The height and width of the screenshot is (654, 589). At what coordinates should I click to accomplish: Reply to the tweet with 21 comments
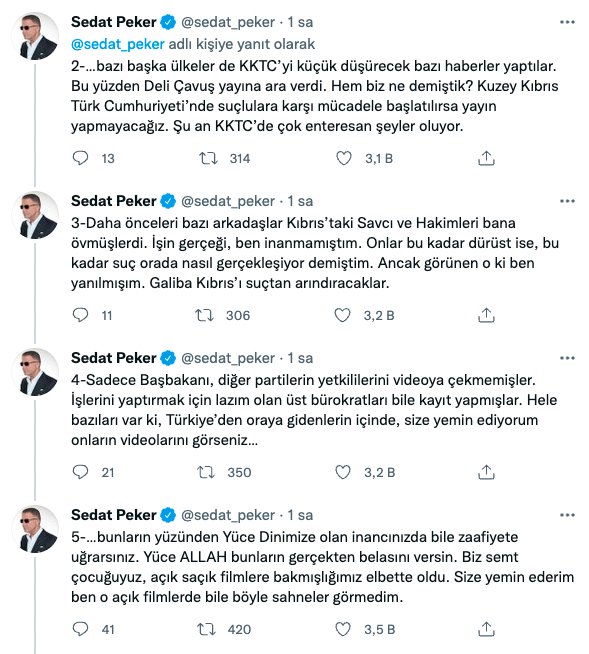81,472
